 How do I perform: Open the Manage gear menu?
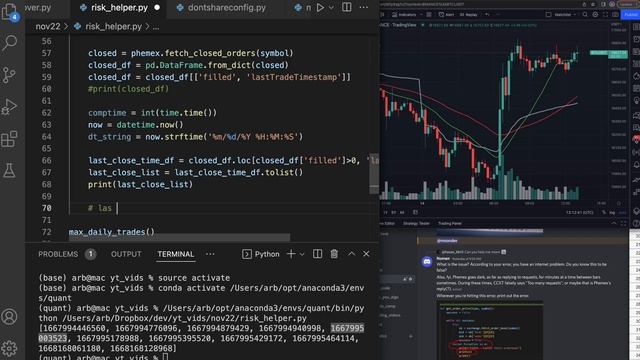(9, 348)
